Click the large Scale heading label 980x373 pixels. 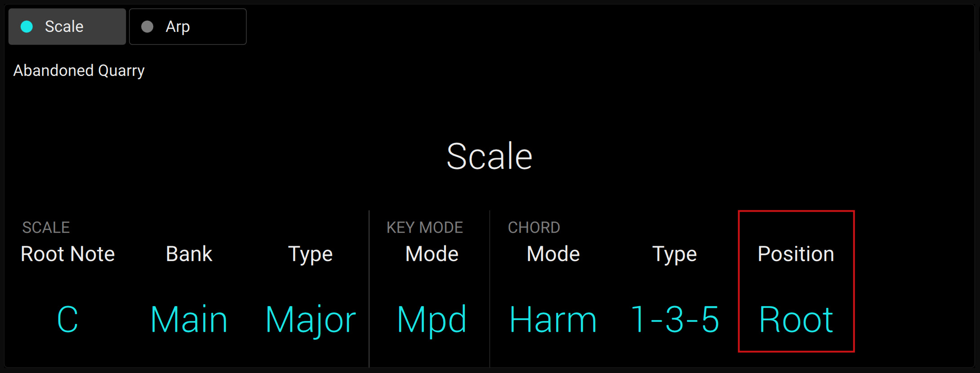[490, 156]
